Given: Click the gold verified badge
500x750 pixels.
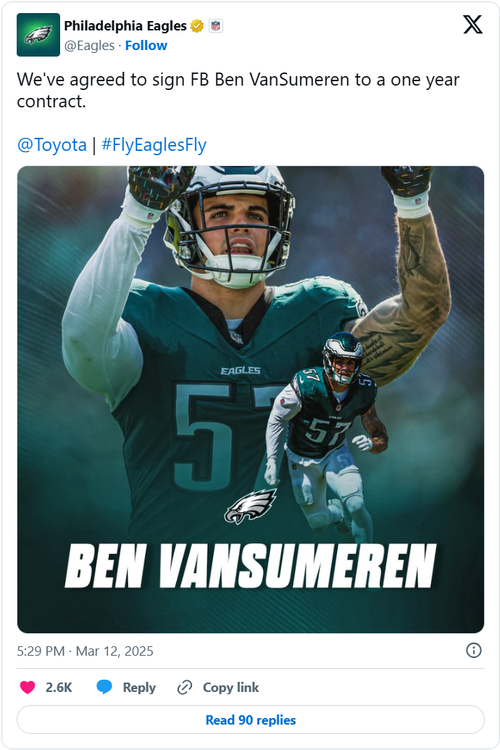Looking at the screenshot, I should (x=197, y=26).
